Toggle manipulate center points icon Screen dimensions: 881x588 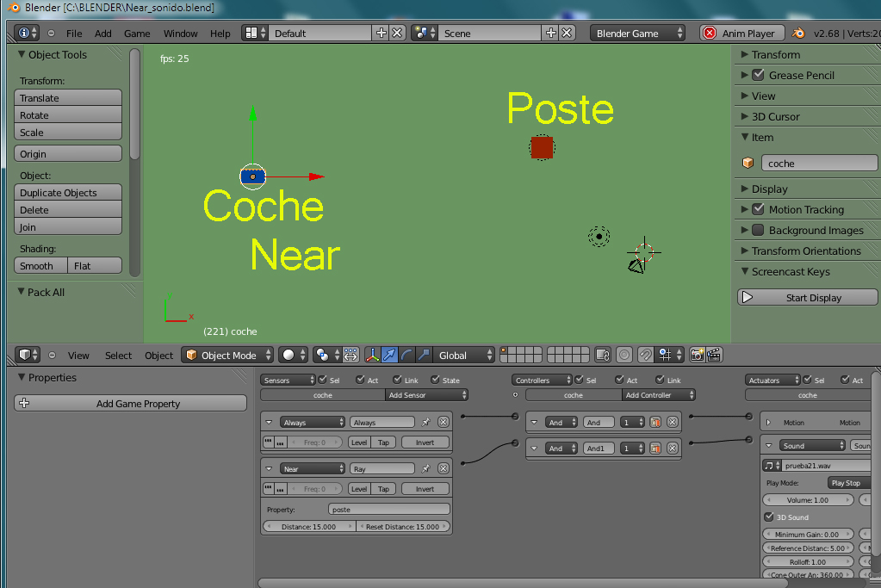[x=351, y=355]
